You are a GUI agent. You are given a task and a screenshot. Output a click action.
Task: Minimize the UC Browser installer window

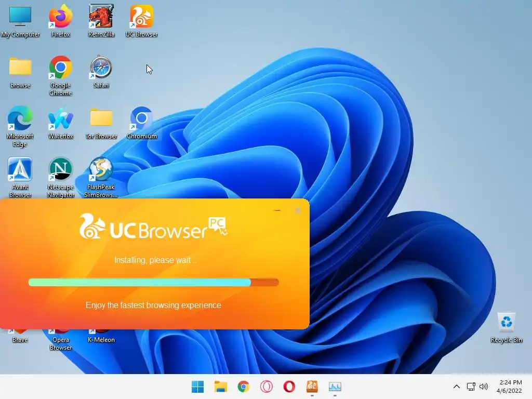click(x=277, y=210)
